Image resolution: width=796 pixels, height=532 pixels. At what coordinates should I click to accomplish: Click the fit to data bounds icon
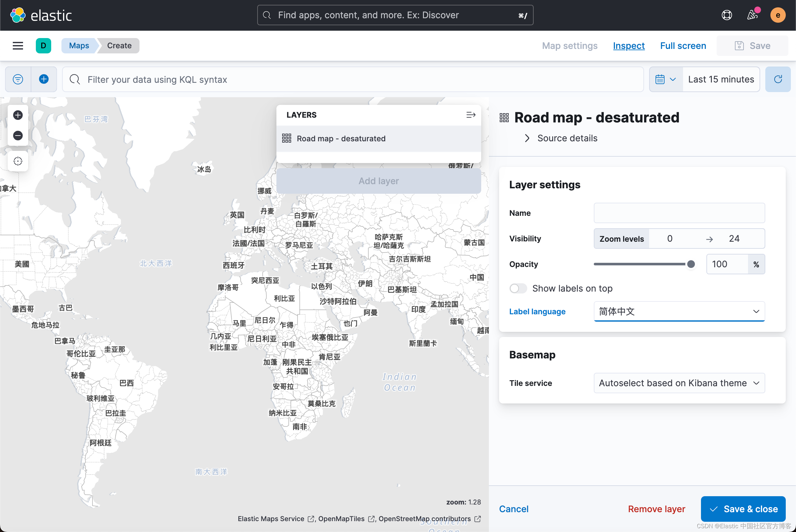[x=18, y=161]
